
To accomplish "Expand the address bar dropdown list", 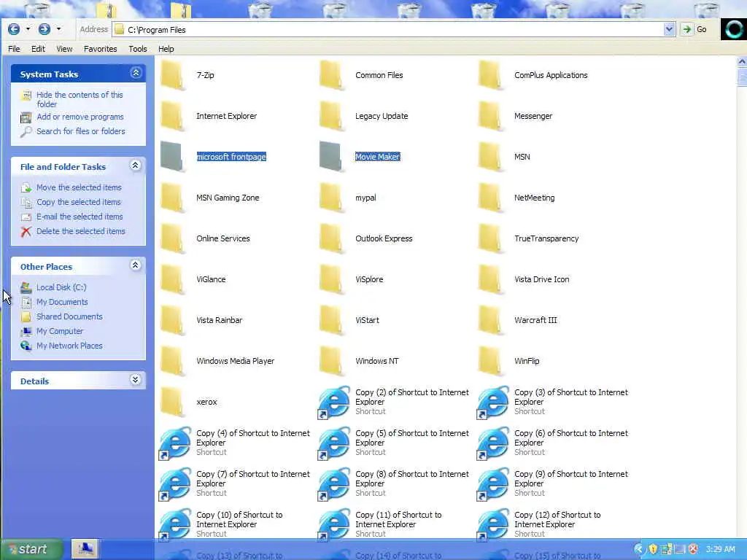I will 669,29.
